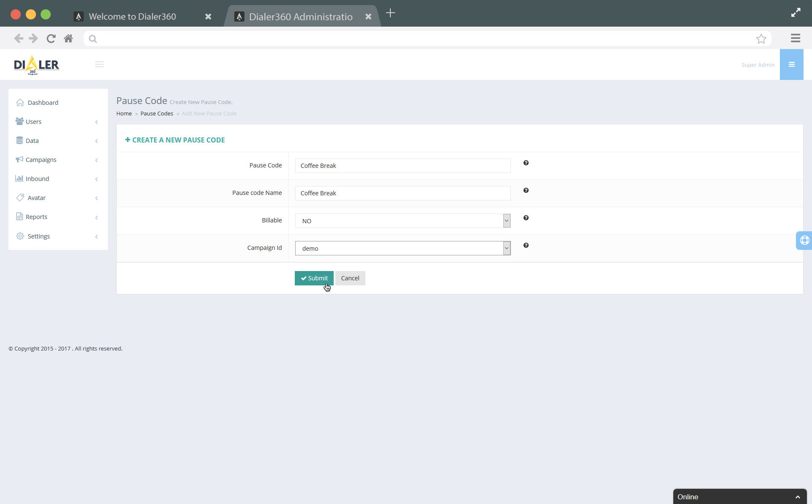Click the Users group icon

[19, 121]
